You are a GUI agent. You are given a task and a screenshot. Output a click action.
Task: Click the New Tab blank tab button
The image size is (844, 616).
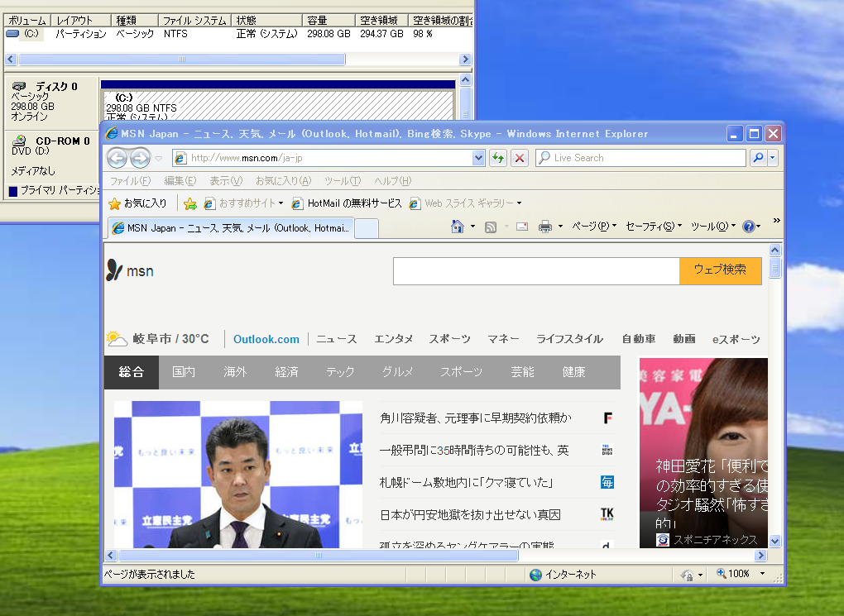click(x=367, y=229)
